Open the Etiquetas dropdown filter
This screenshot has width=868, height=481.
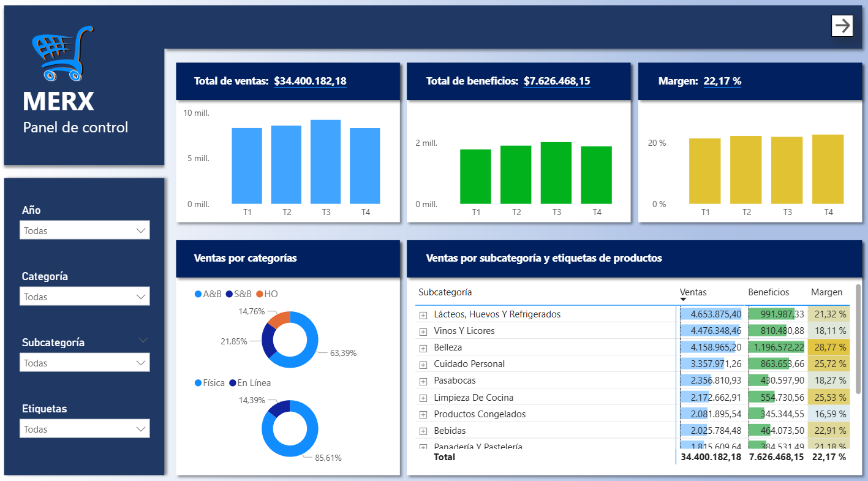[x=85, y=430]
